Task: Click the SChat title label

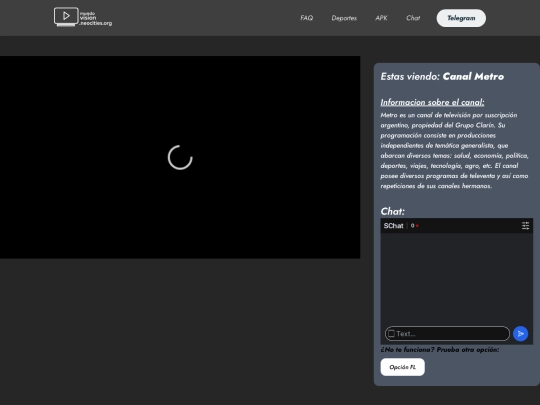Action: [393, 226]
